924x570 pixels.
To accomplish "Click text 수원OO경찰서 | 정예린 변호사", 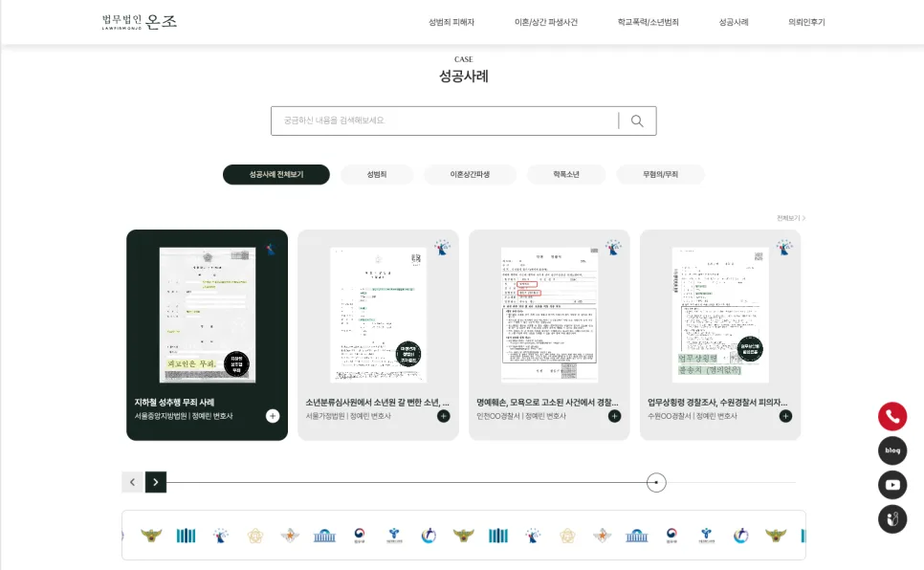I will [x=693, y=416].
